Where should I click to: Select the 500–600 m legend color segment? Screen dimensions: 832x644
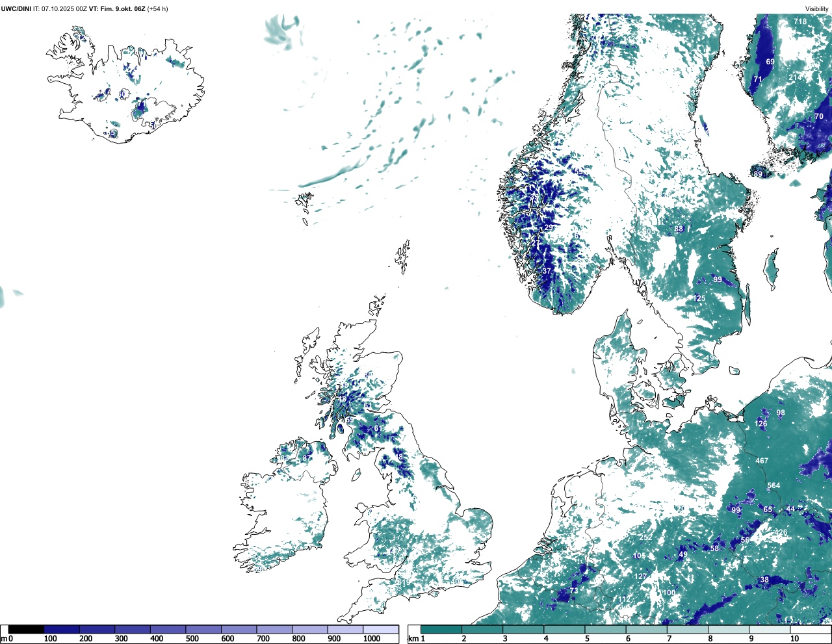tap(203, 629)
